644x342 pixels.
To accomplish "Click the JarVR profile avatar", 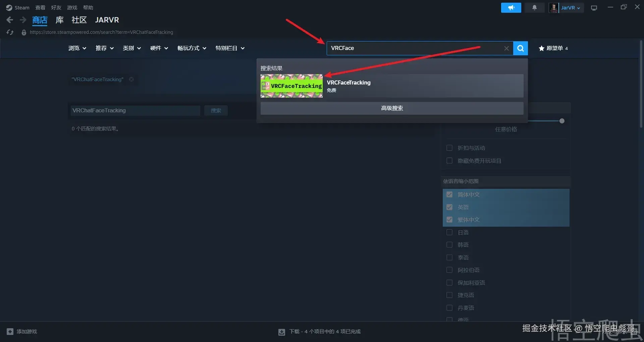I will click(x=553, y=7).
